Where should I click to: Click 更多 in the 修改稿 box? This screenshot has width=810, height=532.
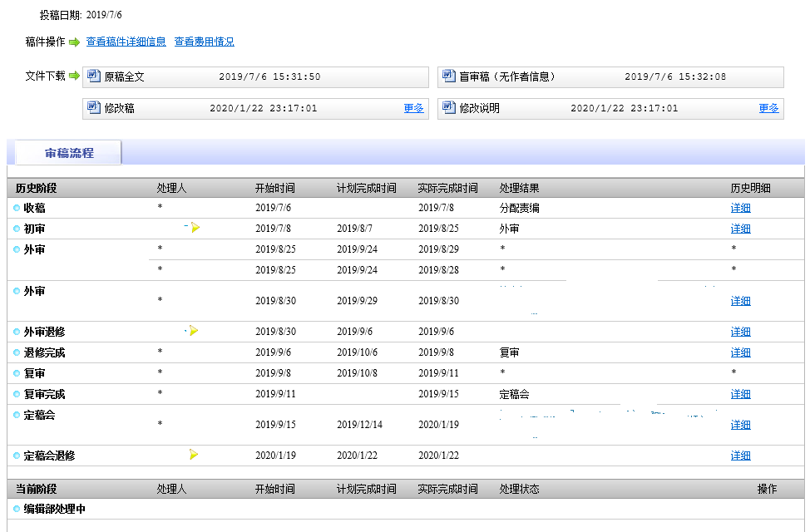[x=414, y=108]
